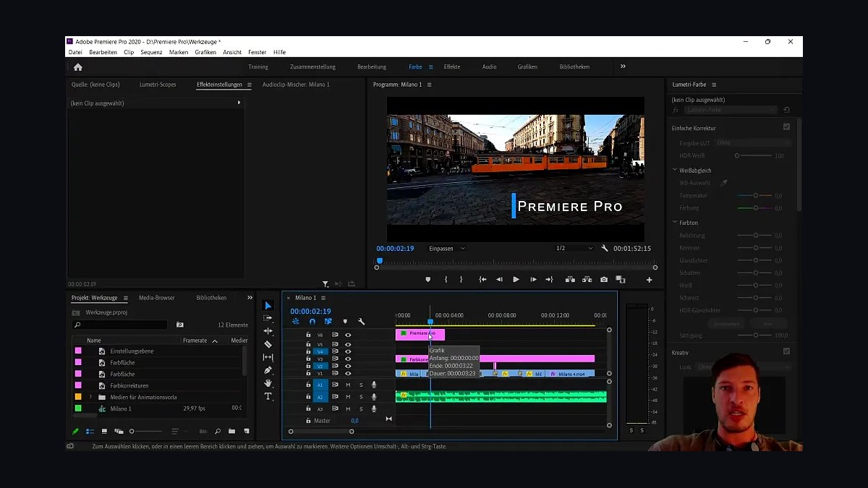The width and height of the screenshot is (868, 488).
Task: Click new item button in project panel
Action: 246,431
